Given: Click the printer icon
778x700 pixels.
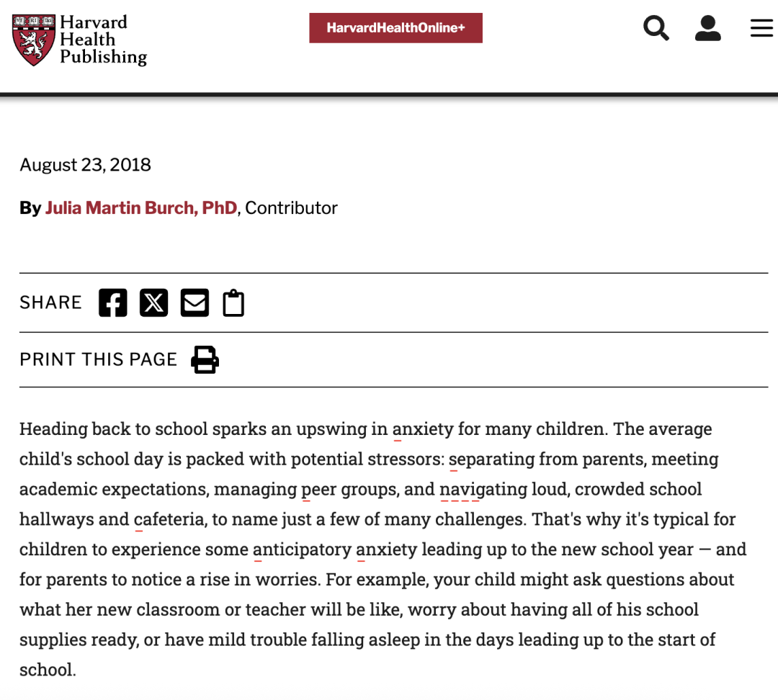Looking at the screenshot, I should pyautogui.click(x=205, y=359).
